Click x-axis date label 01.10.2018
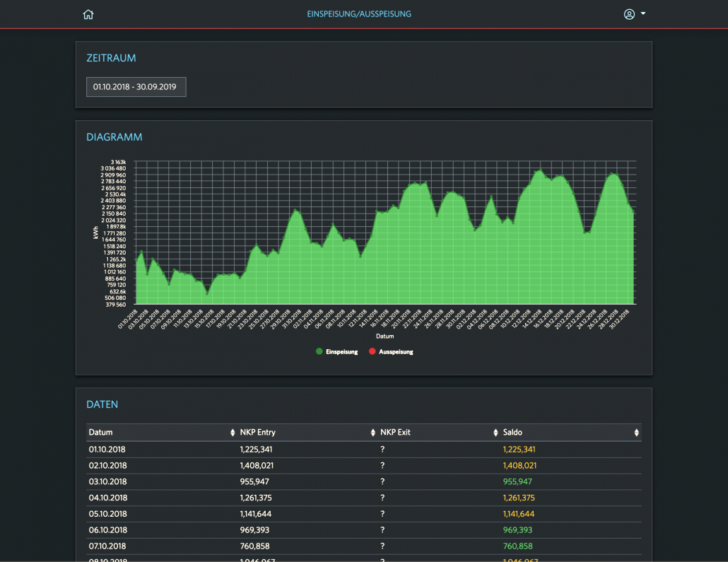 click(x=128, y=319)
